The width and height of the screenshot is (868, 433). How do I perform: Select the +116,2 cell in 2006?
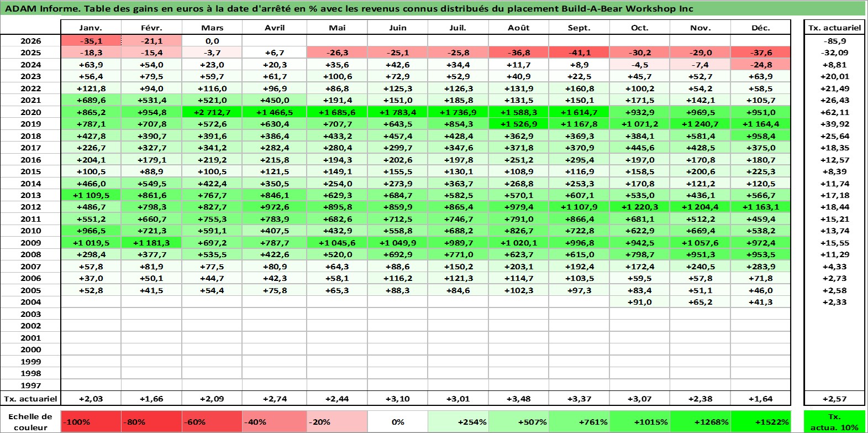[x=398, y=278]
